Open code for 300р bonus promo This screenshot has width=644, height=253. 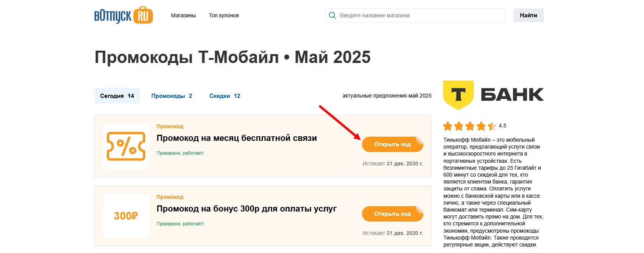(393, 214)
